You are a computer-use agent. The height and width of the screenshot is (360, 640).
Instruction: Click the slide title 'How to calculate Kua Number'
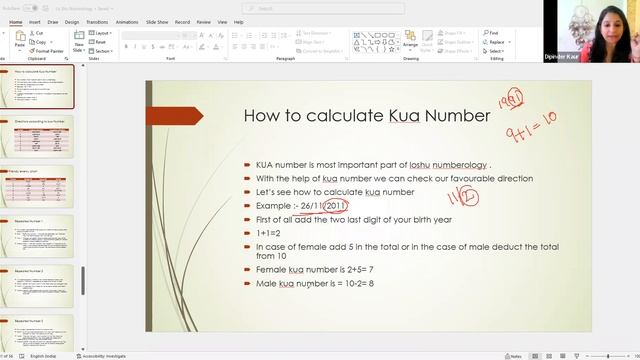(367, 116)
